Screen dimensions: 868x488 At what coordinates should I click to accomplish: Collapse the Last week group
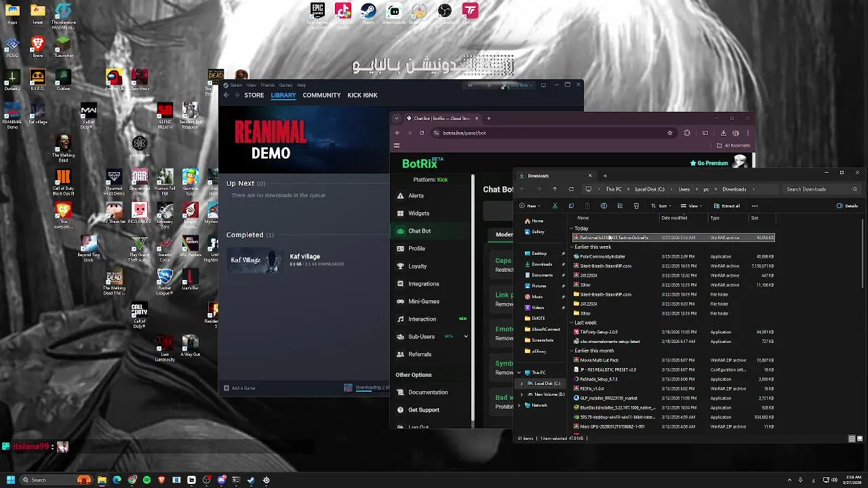coord(572,323)
